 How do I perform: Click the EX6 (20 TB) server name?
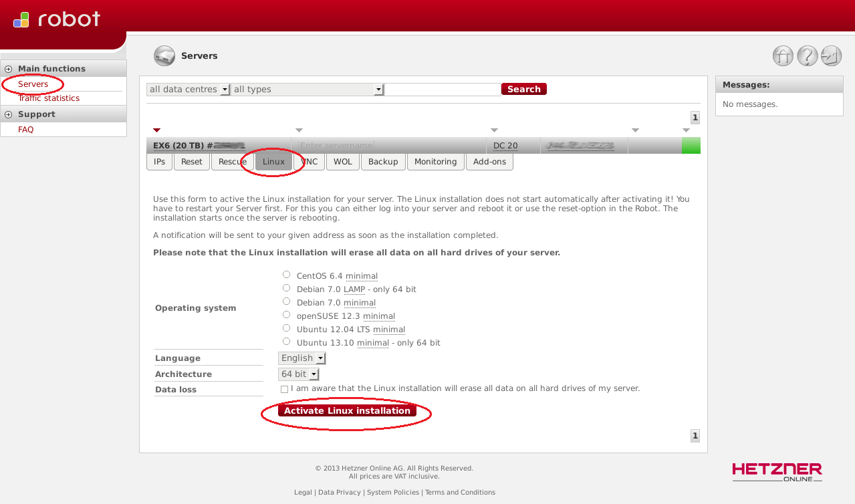point(199,145)
